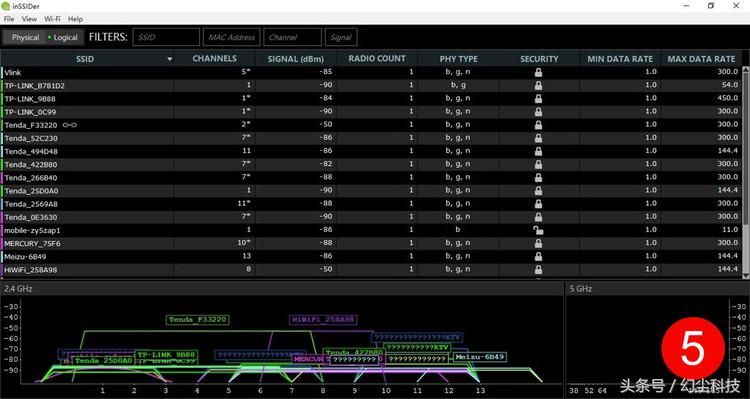This screenshot has width=750, height=399.
Task: Click the lock icon for TP-LINK_9B88
Action: [x=538, y=99]
